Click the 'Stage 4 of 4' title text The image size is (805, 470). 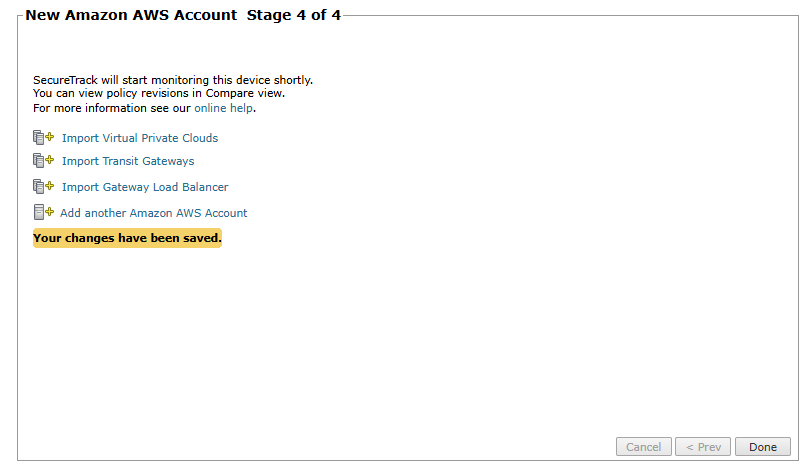click(293, 16)
